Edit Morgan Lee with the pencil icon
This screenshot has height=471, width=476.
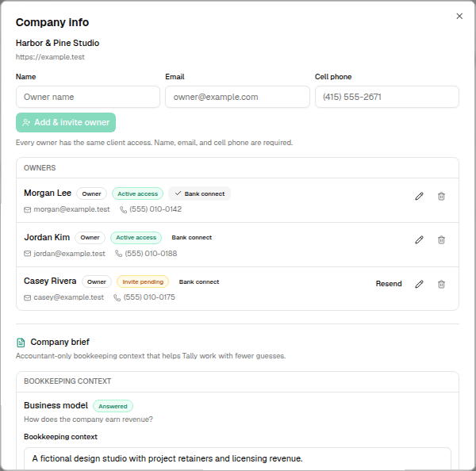pyautogui.click(x=419, y=197)
